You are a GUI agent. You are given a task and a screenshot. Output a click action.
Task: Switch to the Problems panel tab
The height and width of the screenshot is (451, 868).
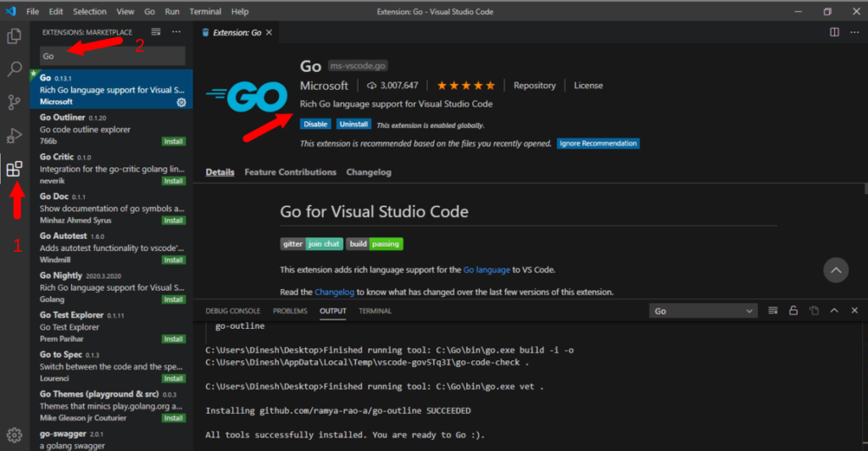click(x=290, y=311)
